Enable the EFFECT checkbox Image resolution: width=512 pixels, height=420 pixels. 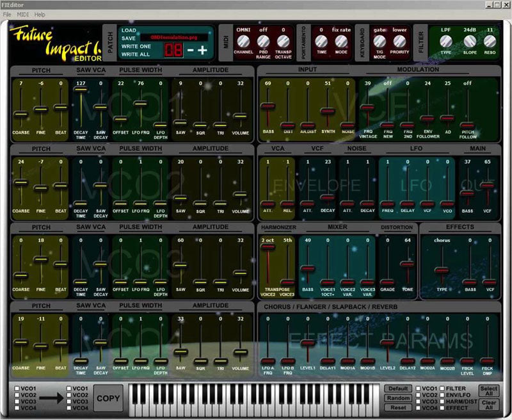click(x=442, y=408)
